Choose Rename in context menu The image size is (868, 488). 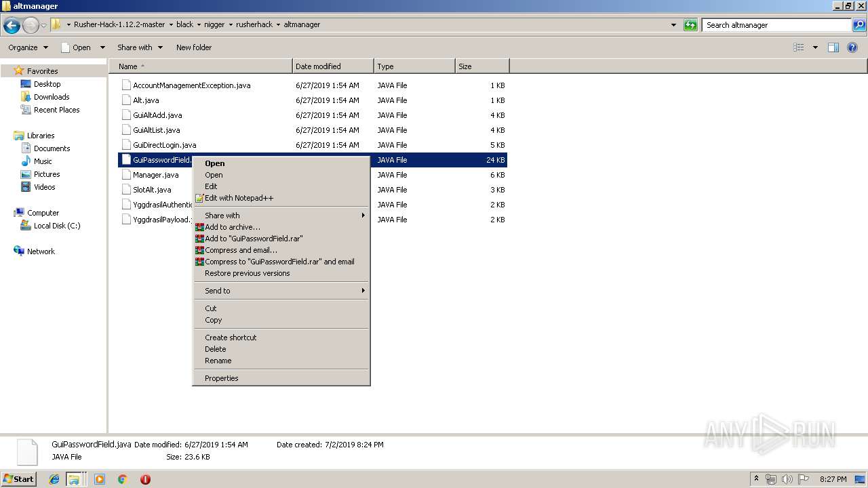(281, 361)
